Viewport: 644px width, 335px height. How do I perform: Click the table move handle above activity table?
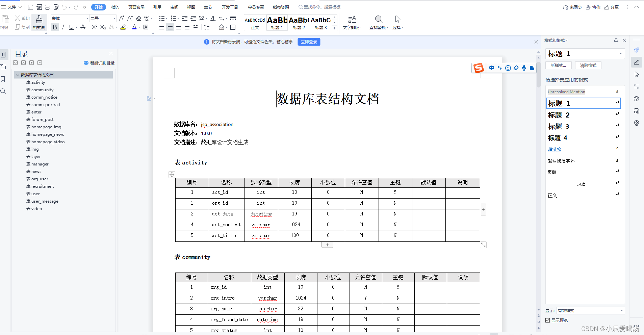click(172, 175)
